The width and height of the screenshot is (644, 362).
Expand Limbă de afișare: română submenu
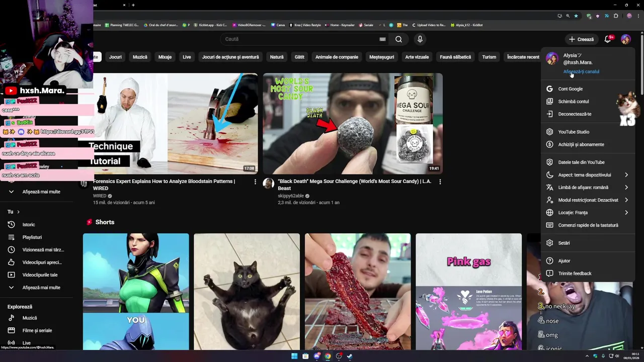pos(588,188)
